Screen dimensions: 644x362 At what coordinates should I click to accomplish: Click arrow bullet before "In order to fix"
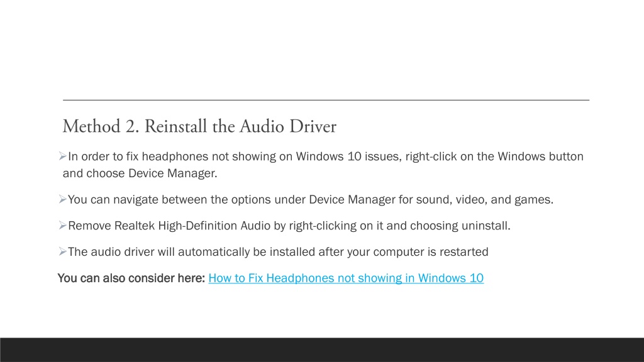point(62,156)
